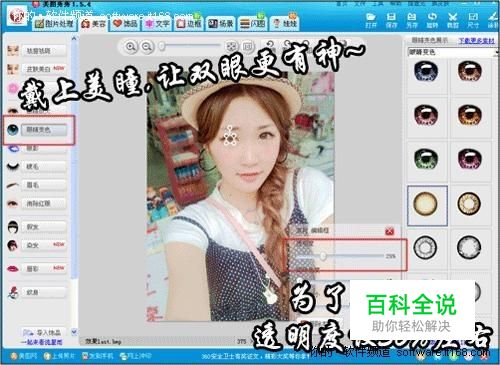Open the 一起来看流星雨 link

pos(41,342)
